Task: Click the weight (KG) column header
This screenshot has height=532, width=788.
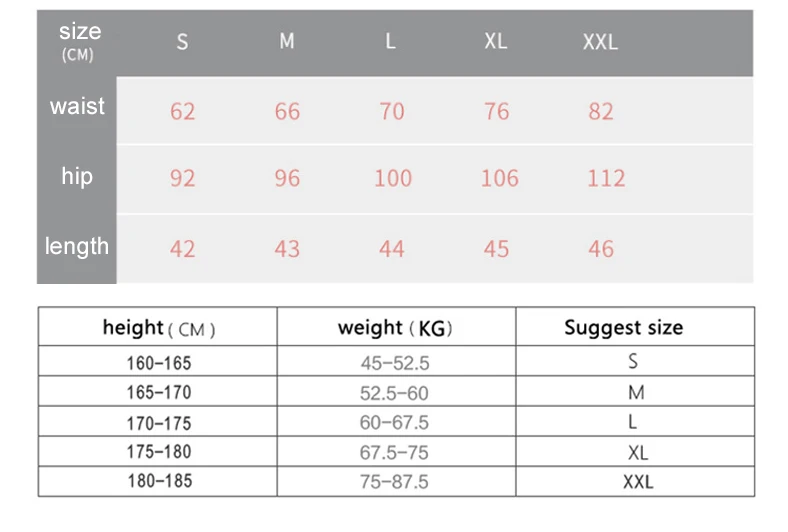Action: [396, 327]
